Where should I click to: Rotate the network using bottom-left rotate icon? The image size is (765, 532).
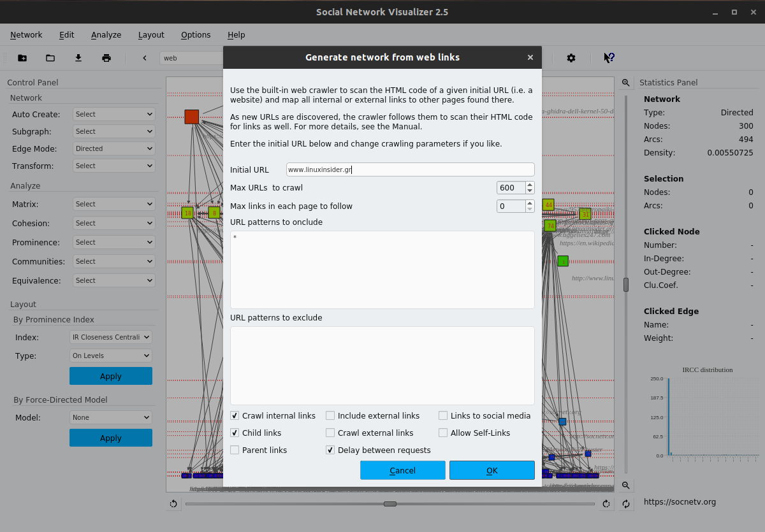173,504
